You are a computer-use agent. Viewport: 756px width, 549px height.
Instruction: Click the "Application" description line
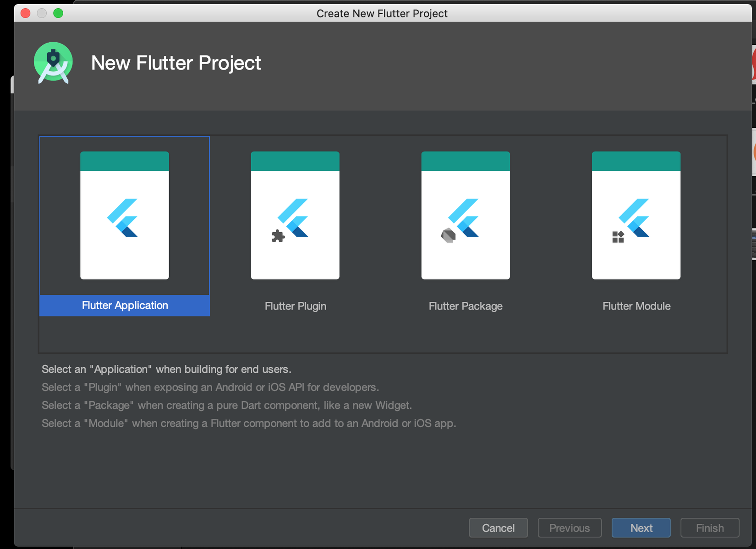[166, 369]
